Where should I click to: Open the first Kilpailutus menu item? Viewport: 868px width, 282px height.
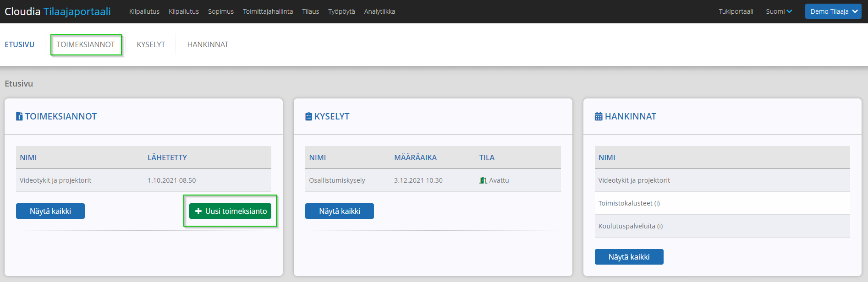[144, 11]
